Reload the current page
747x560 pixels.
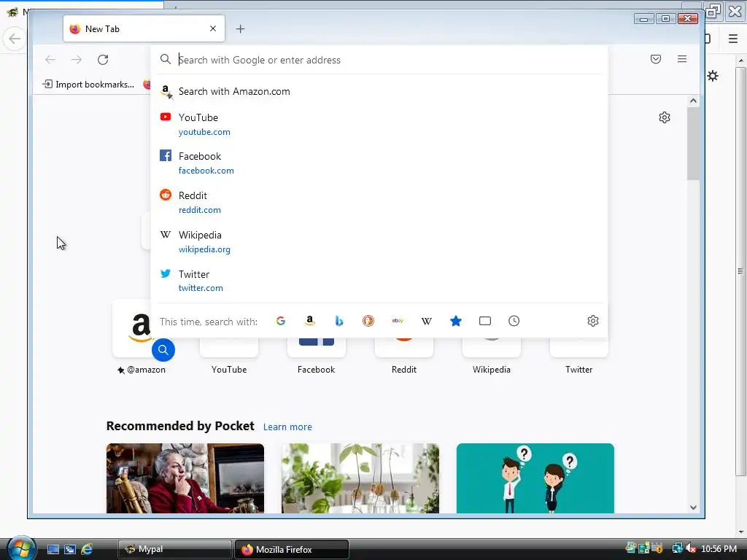103,60
